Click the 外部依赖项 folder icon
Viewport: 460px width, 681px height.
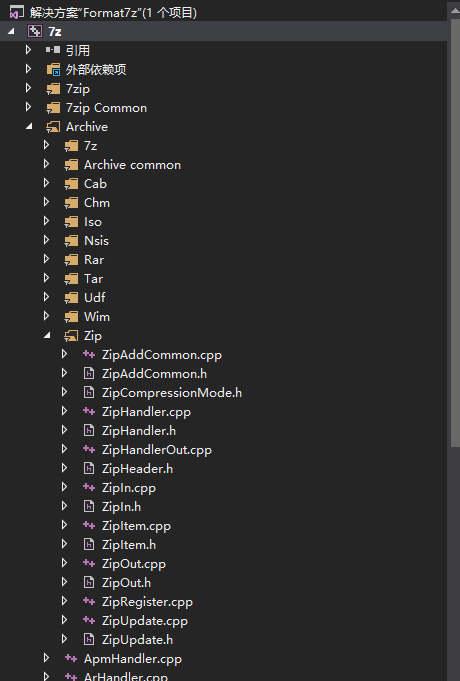pyautogui.click(x=53, y=69)
